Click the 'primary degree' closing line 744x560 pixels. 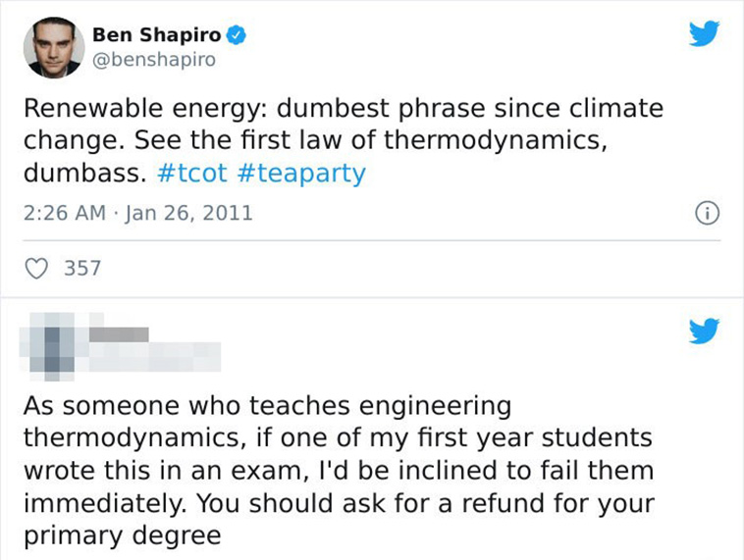[x=123, y=535]
